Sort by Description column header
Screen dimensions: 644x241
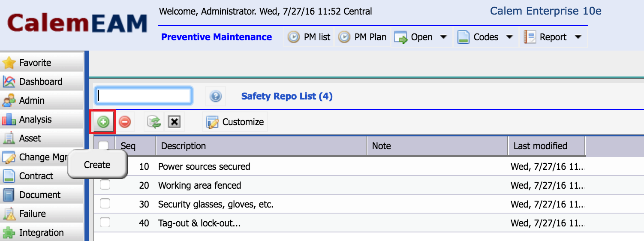tap(261, 146)
